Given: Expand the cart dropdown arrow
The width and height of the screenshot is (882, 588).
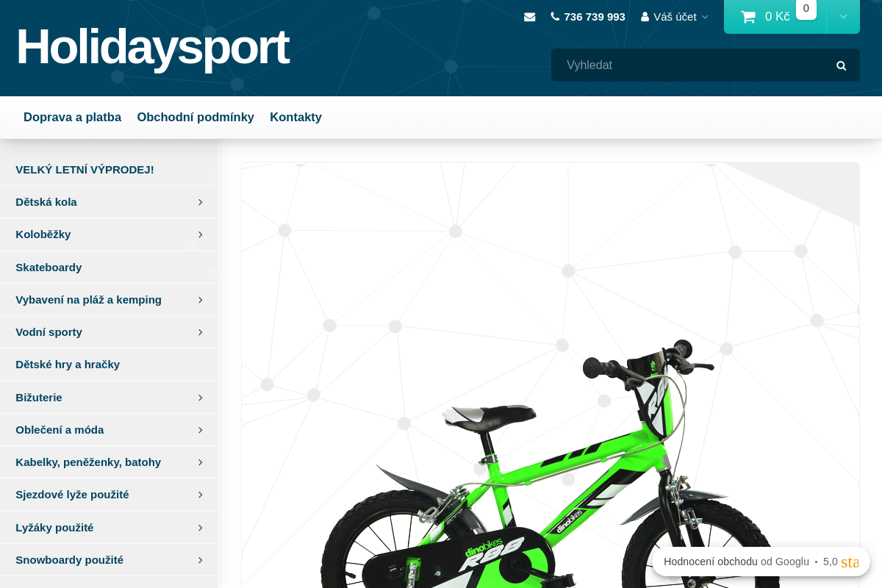Looking at the screenshot, I should click(x=843, y=16).
